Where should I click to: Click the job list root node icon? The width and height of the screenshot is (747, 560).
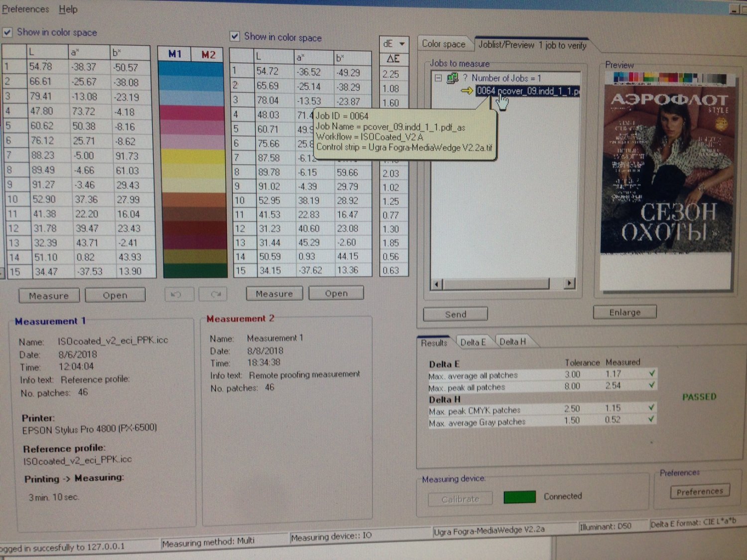pos(452,78)
